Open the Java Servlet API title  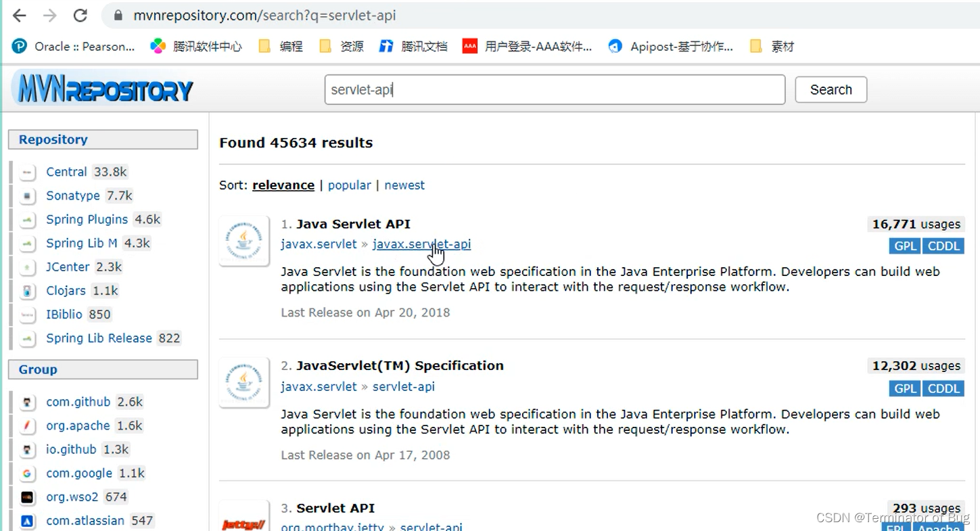pos(353,224)
